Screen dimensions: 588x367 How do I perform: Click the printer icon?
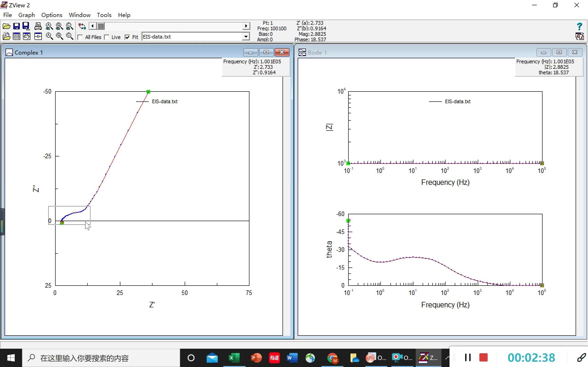(x=38, y=26)
